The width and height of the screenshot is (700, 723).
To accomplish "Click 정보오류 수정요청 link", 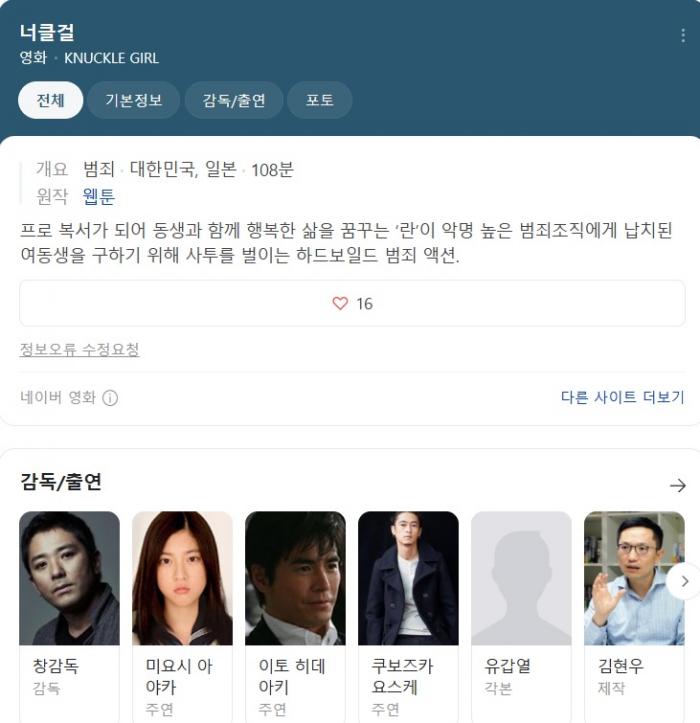I will pos(79,350).
